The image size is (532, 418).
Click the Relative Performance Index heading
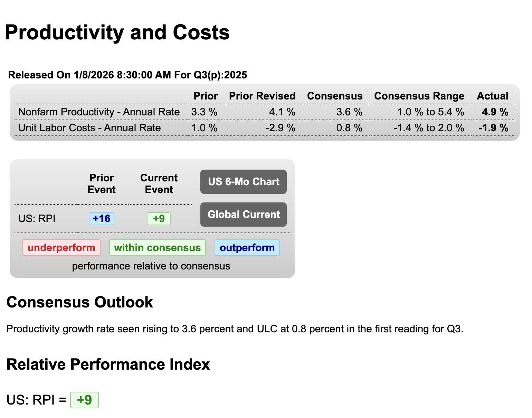[108, 364]
